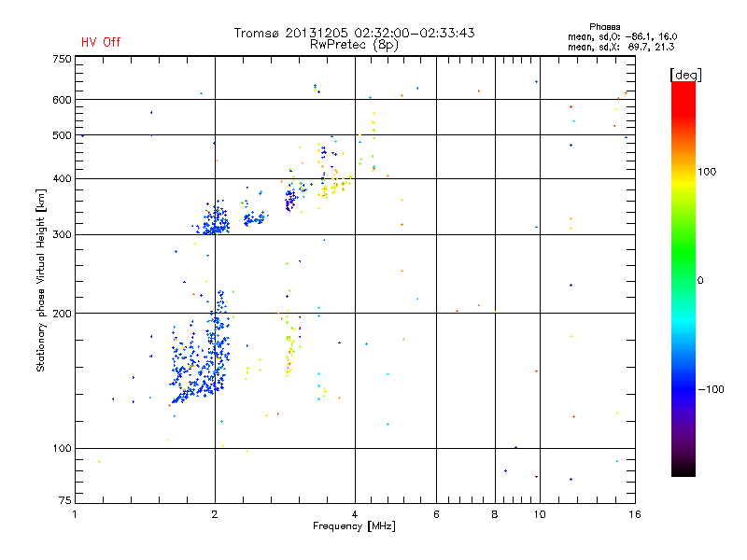
Task: Click the colorbar '-100' tick label
Action: pyautogui.click(x=711, y=389)
